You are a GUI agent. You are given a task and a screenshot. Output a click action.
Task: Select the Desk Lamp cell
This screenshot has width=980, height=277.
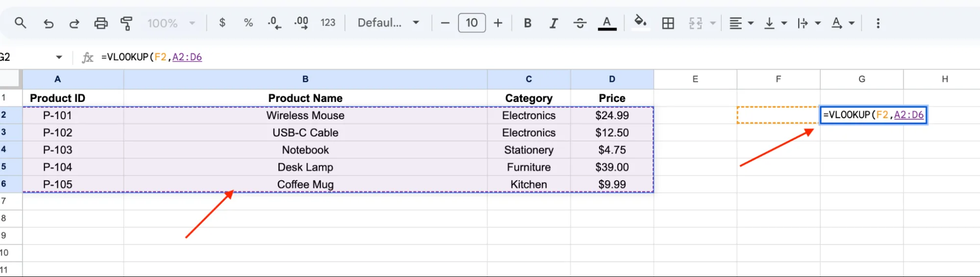(x=305, y=167)
